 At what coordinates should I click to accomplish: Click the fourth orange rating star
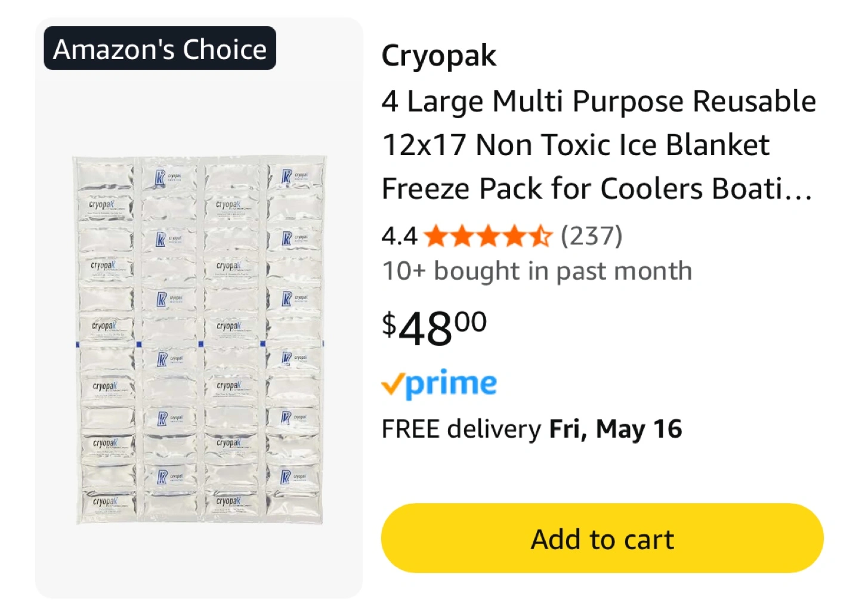(515, 236)
